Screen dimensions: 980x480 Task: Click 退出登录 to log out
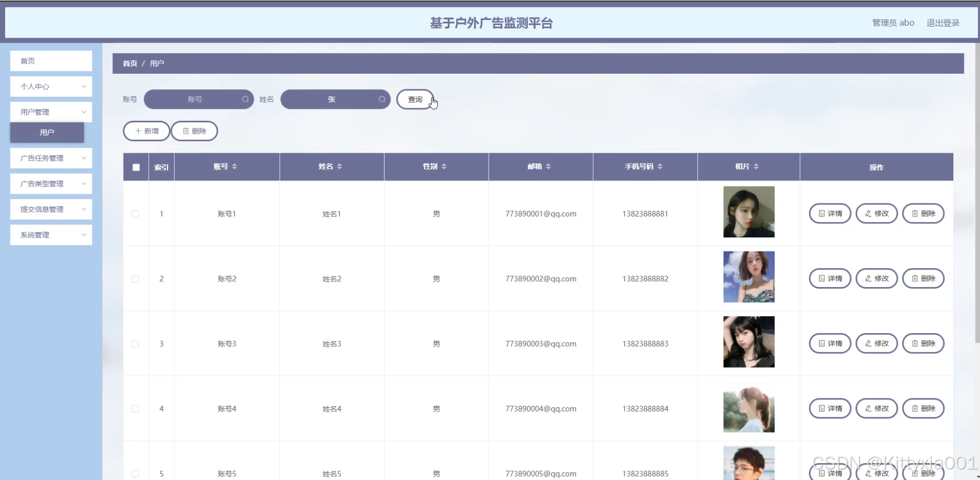pos(943,22)
